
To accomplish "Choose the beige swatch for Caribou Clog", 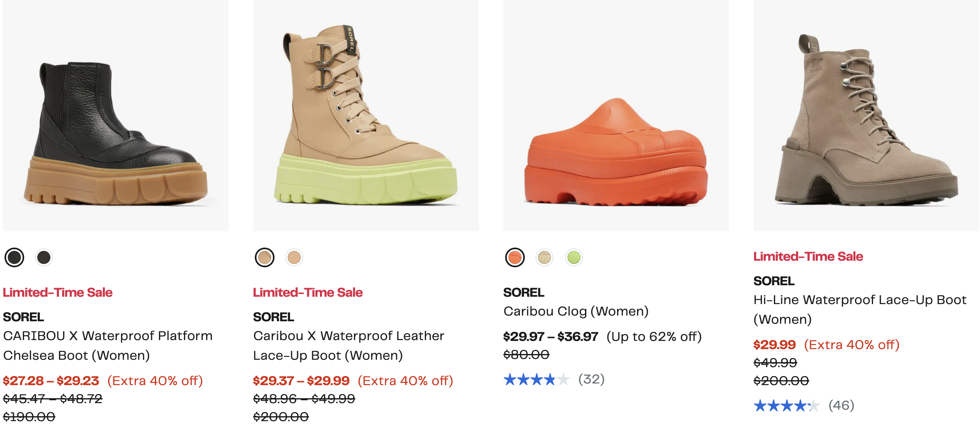I will pos(544,257).
